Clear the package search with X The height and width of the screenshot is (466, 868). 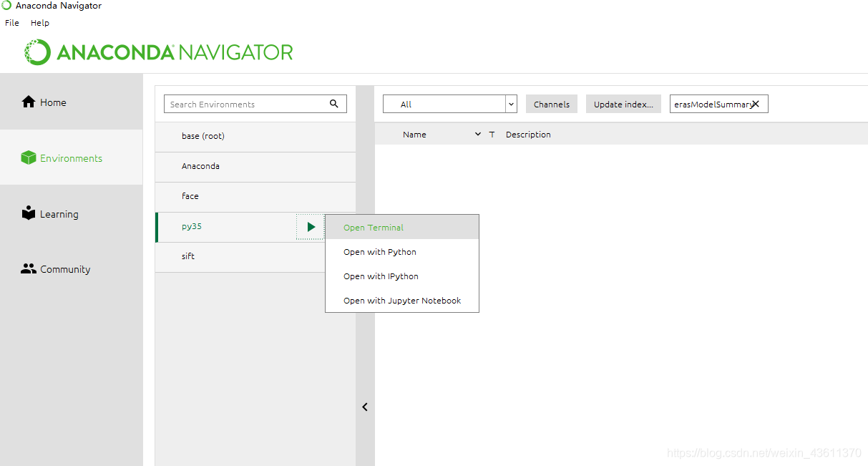(x=756, y=104)
